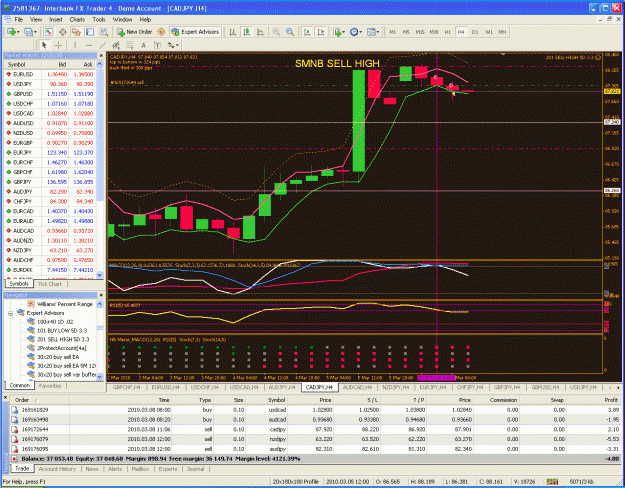The image size is (625, 488).
Task: Select the M15 timeframe
Action: (x=420, y=32)
